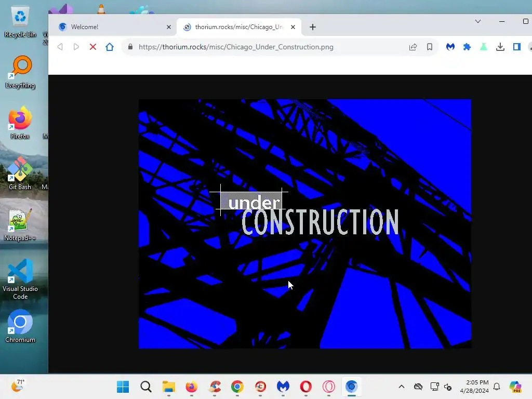
Task: Bookmark this page in the address bar
Action: coord(430,47)
